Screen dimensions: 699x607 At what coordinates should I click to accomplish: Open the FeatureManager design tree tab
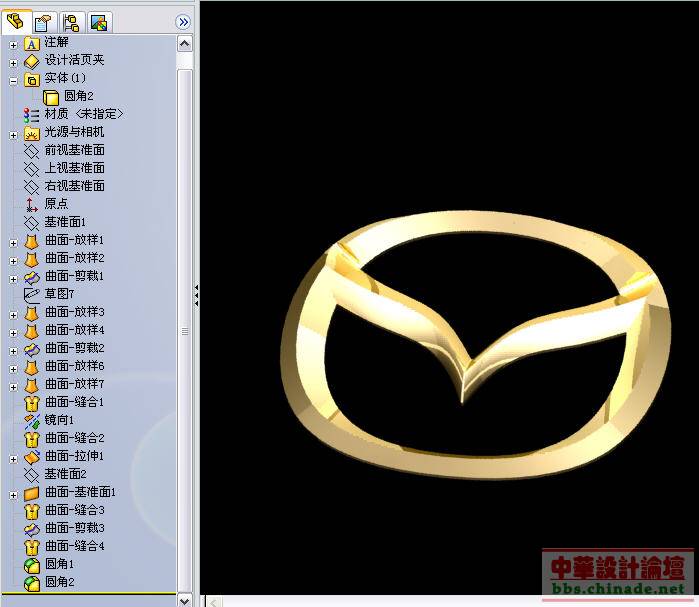click(x=15, y=21)
